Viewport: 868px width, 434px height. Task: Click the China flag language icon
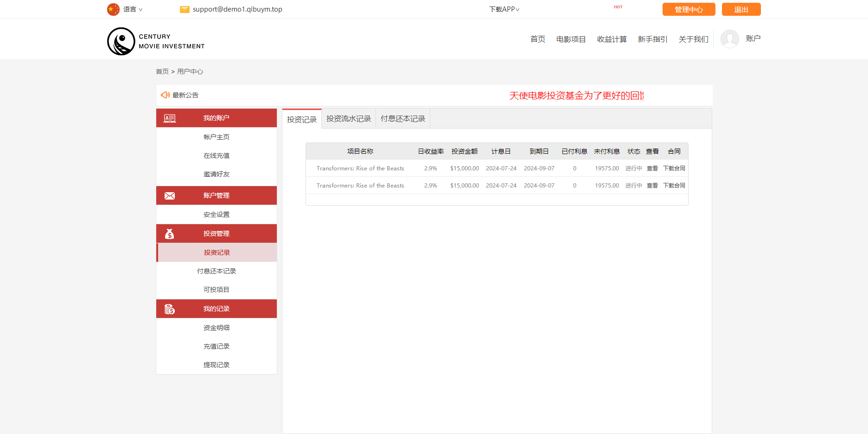click(x=113, y=9)
